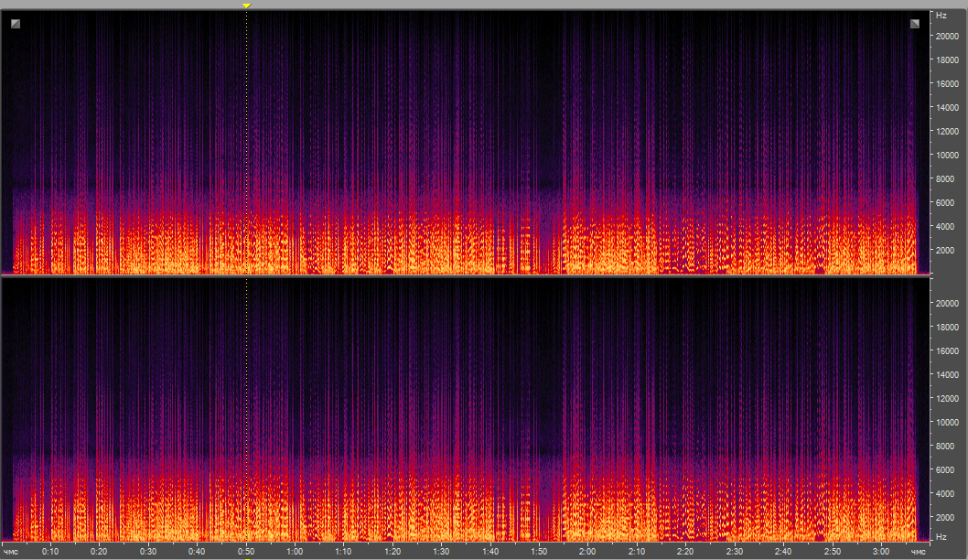Click 18000 on the lower channel frequency scale
This screenshot has width=968, height=560.
(948, 328)
